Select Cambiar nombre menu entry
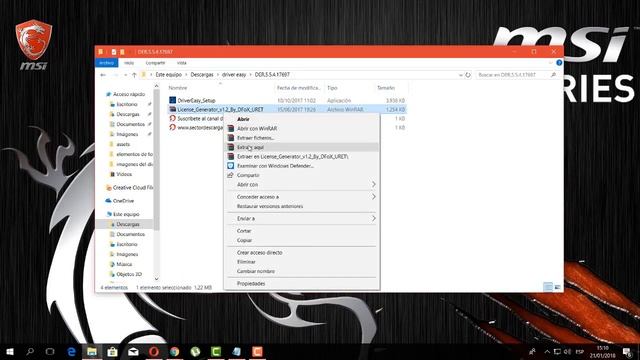Viewport: 640px width, 360px height. (302, 271)
